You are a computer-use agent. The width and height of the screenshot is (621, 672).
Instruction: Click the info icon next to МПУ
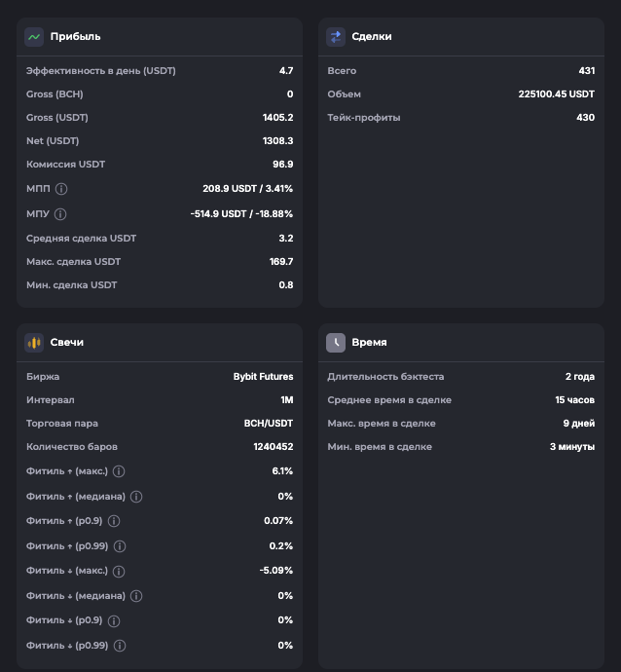(x=60, y=214)
